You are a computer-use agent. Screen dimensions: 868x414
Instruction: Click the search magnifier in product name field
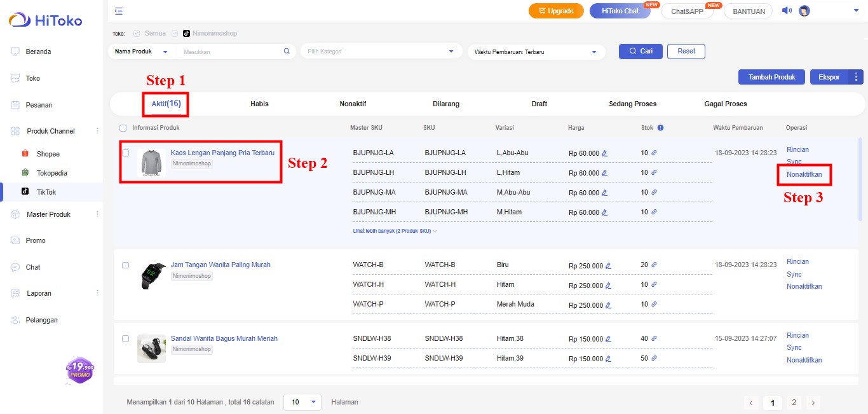click(x=287, y=52)
